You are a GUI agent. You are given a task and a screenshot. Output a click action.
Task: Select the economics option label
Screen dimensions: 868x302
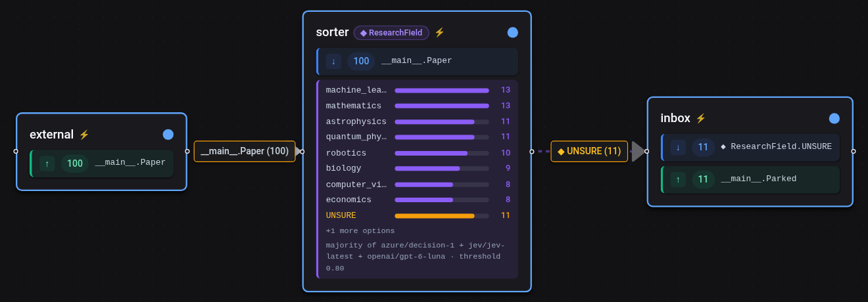[349, 200]
